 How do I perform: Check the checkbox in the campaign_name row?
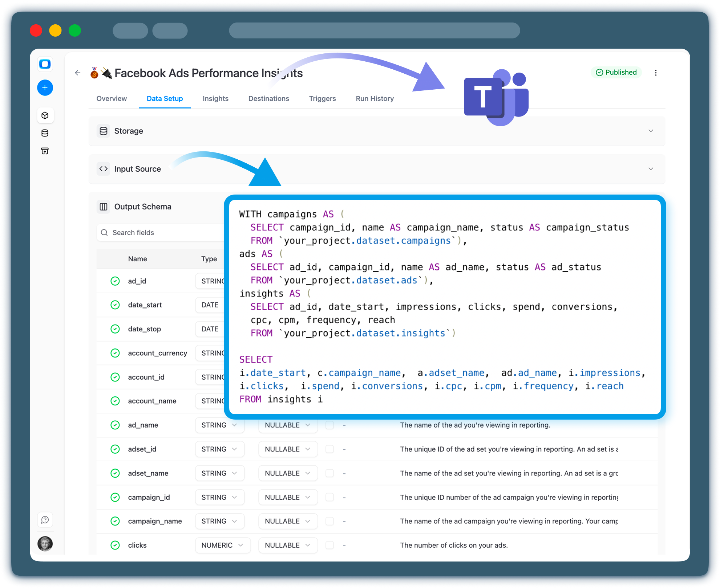(x=330, y=521)
